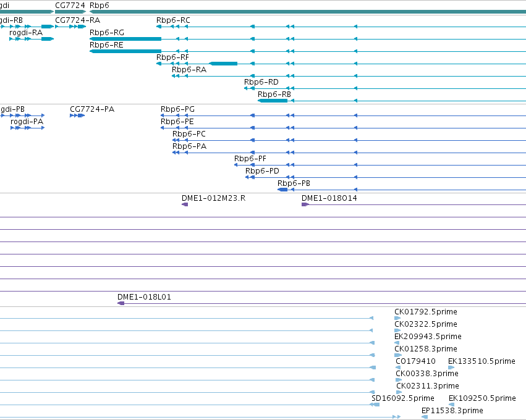The width and height of the screenshot is (526, 420).
Task: Select the Rbp6-PC protein label
Action: click(x=189, y=134)
